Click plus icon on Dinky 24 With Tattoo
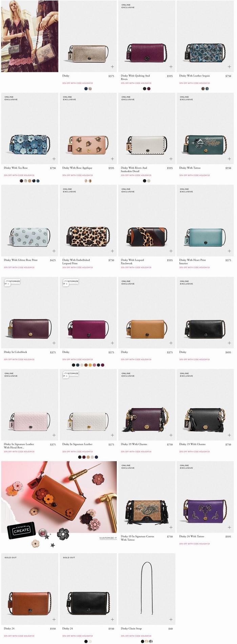Image resolution: width=237 pixels, height=644 pixels. click(229, 527)
